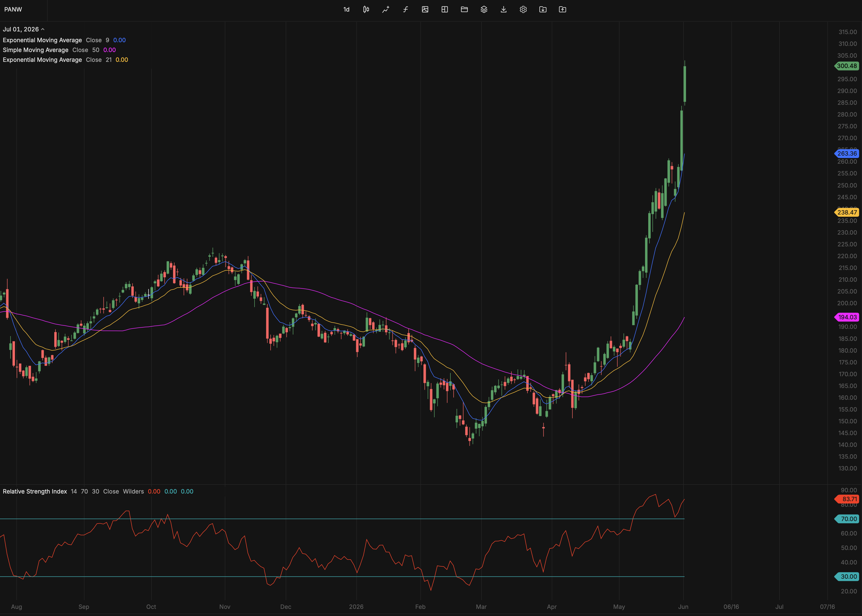Open the chart template image icon
The image size is (862, 616).
click(x=425, y=10)
